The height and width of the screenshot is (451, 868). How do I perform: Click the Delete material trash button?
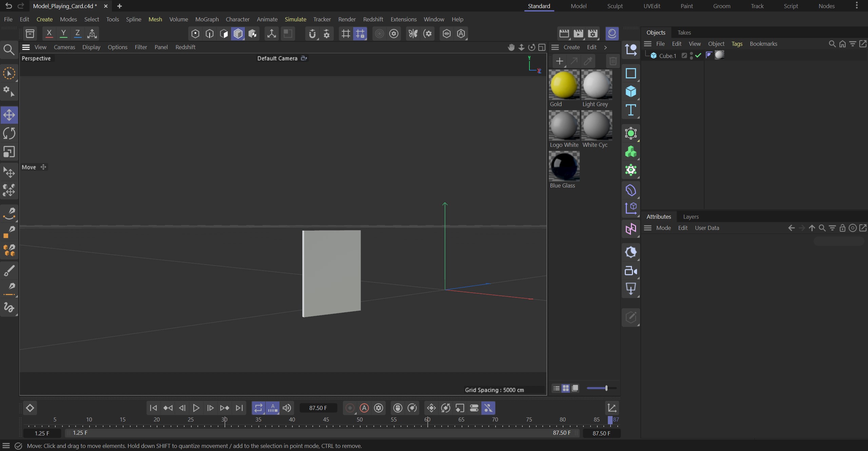tap(613, 61)
